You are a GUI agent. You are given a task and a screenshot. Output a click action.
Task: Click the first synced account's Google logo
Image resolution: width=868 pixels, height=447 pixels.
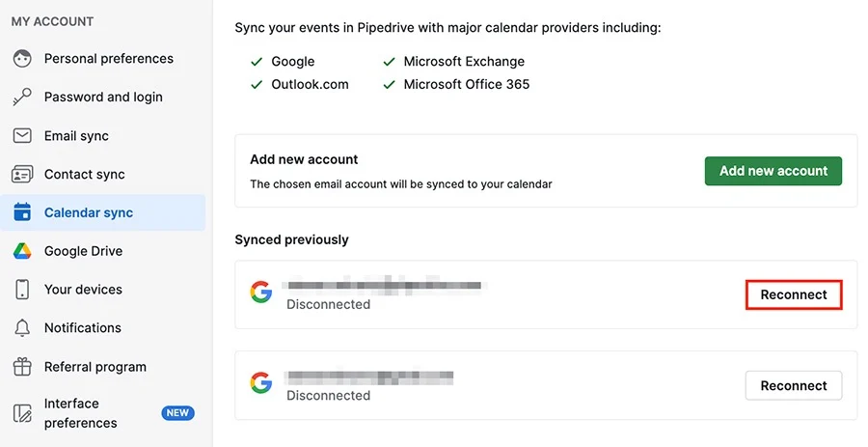[x=260, y=292]
